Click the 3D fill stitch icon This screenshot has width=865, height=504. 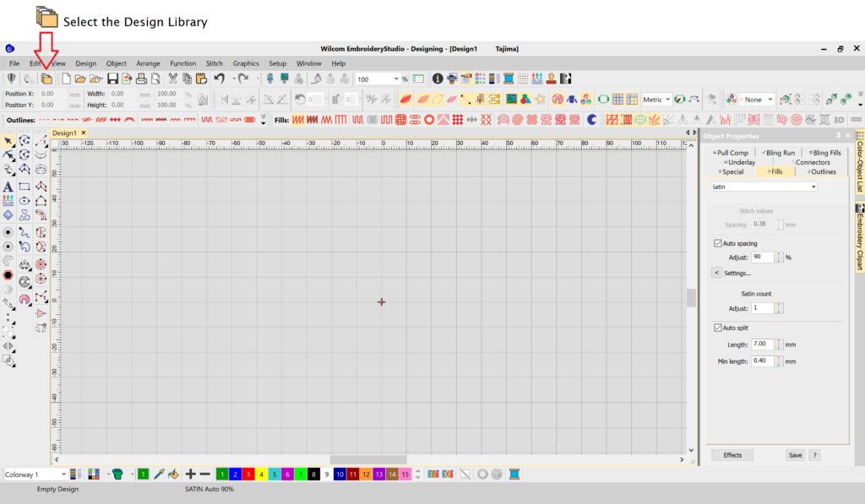839,120
